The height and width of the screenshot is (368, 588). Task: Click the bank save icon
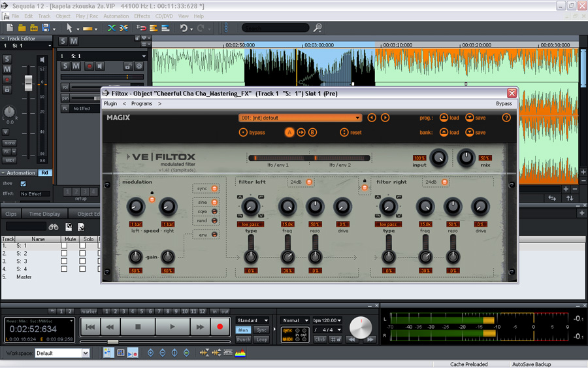(x=470, y=133)
